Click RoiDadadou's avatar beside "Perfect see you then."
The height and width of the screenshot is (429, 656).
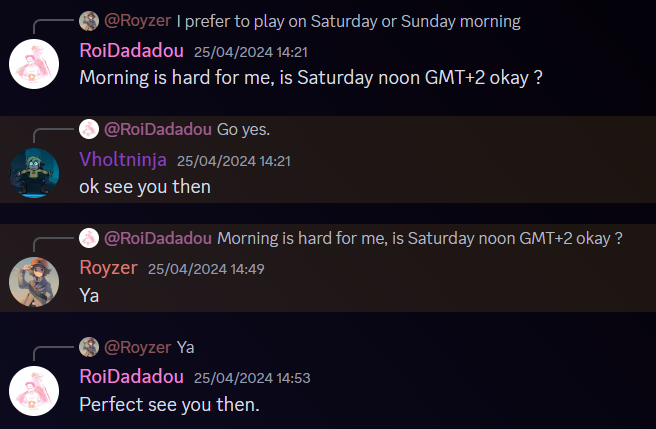pos(34,390)
